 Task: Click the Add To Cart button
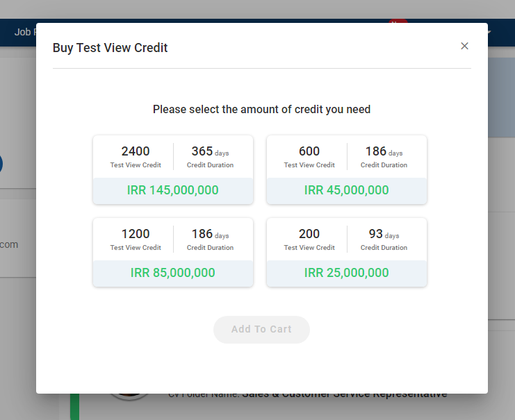(x=261, y=329)
